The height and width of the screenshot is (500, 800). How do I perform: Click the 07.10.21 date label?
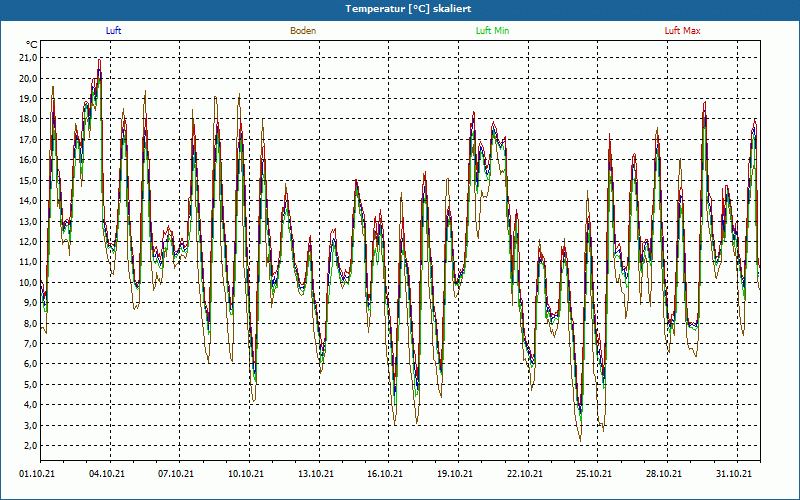pos(176,474)
